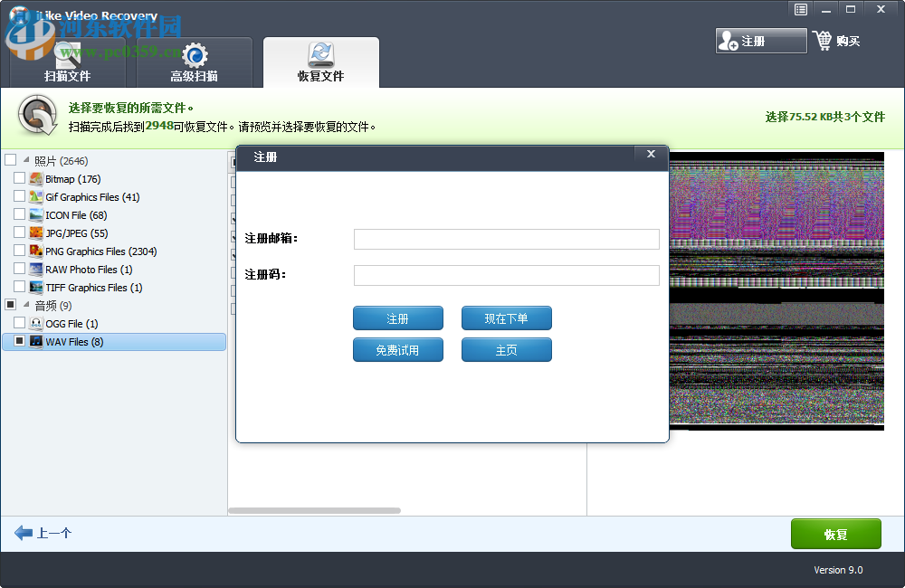Switch to the 扫描文件 tab
905x588 pixels.
pos(68,62)
